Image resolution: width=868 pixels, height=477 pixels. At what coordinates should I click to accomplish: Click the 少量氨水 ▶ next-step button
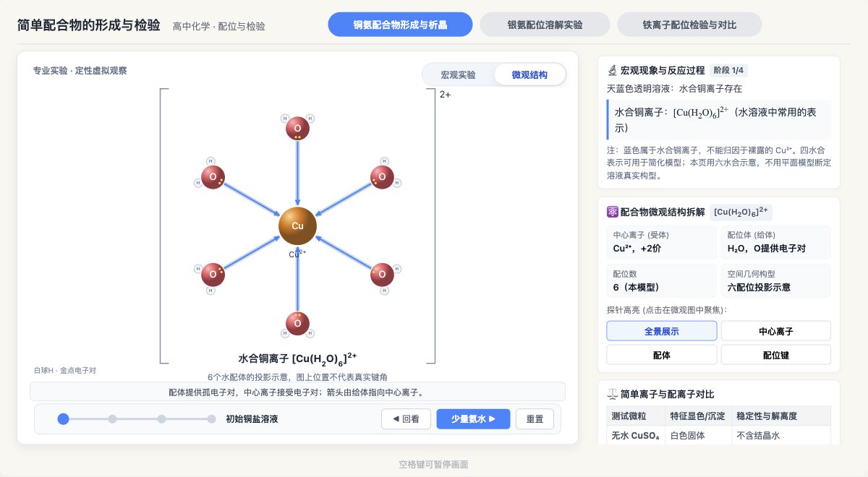pos(473,419)
